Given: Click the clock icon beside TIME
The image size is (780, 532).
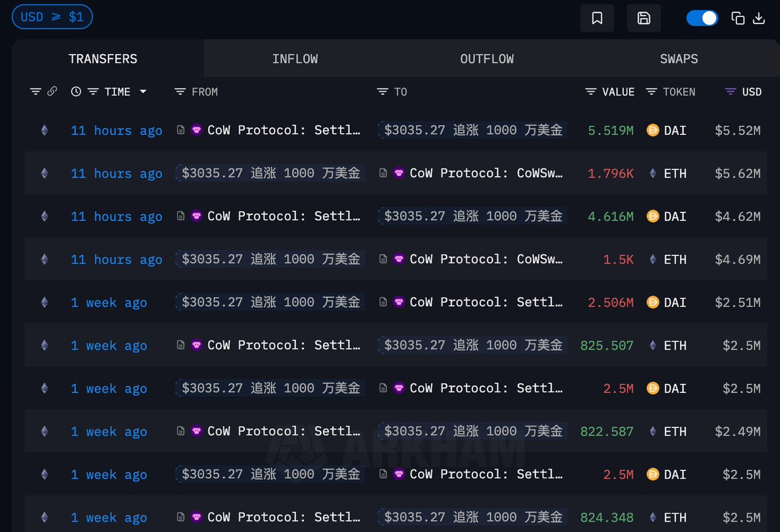Looking at the screenshot, I should tap(76, 92).
